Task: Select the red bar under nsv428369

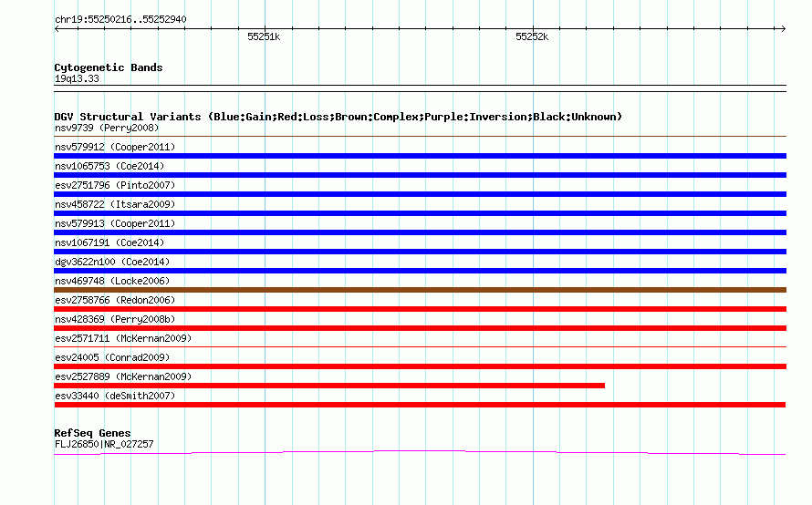Action: click(420, 328)
